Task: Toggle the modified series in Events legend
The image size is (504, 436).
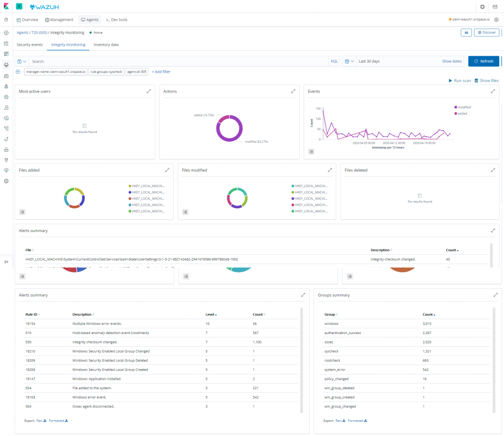Action: 462,107
